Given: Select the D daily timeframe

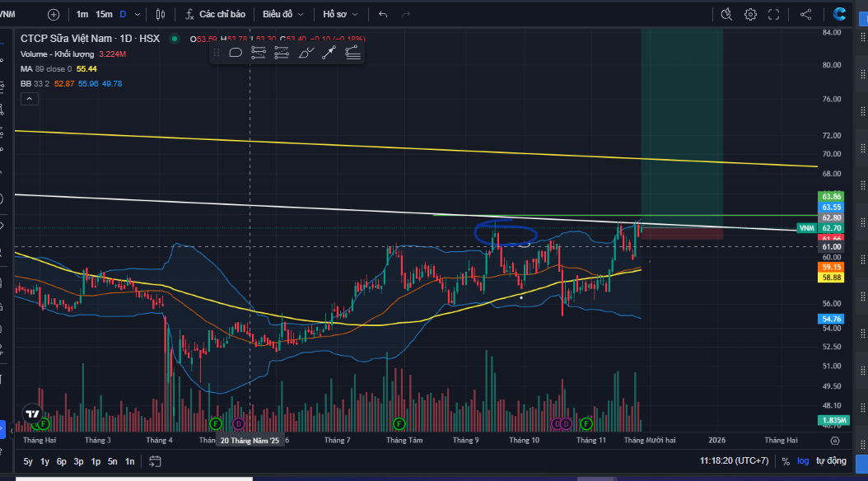Looking at the screenshot, I should click(x=123, y=14).
